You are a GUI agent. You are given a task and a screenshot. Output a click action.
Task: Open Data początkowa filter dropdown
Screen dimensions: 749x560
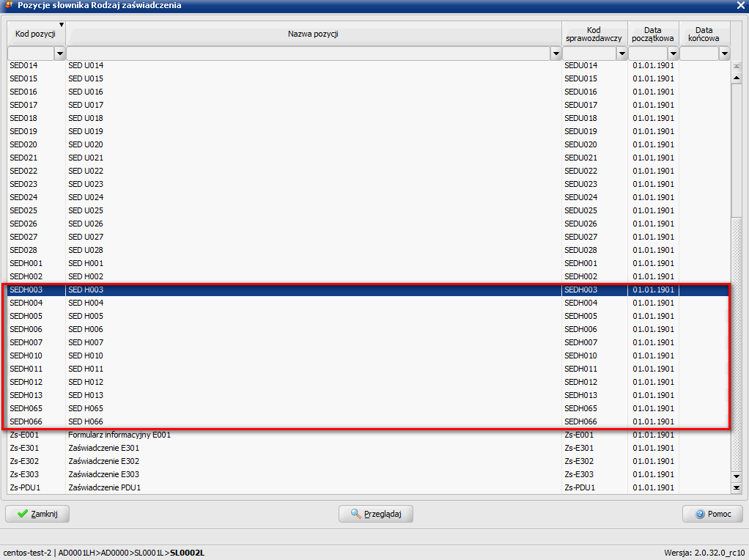(x=673, y=54)
